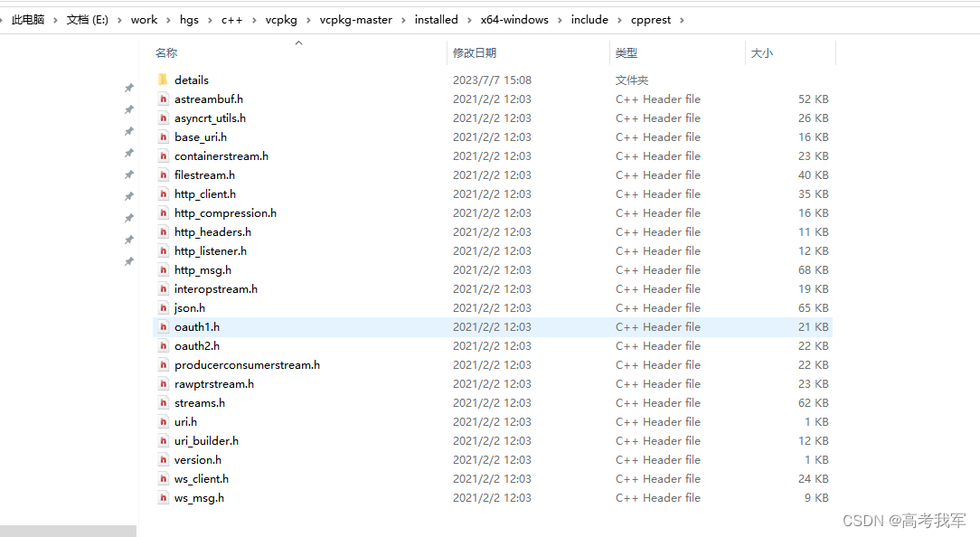The height and width of the screenshot is (537, 980).
Task: Expand the chevron after include breadcrumb
Action: 619,20
